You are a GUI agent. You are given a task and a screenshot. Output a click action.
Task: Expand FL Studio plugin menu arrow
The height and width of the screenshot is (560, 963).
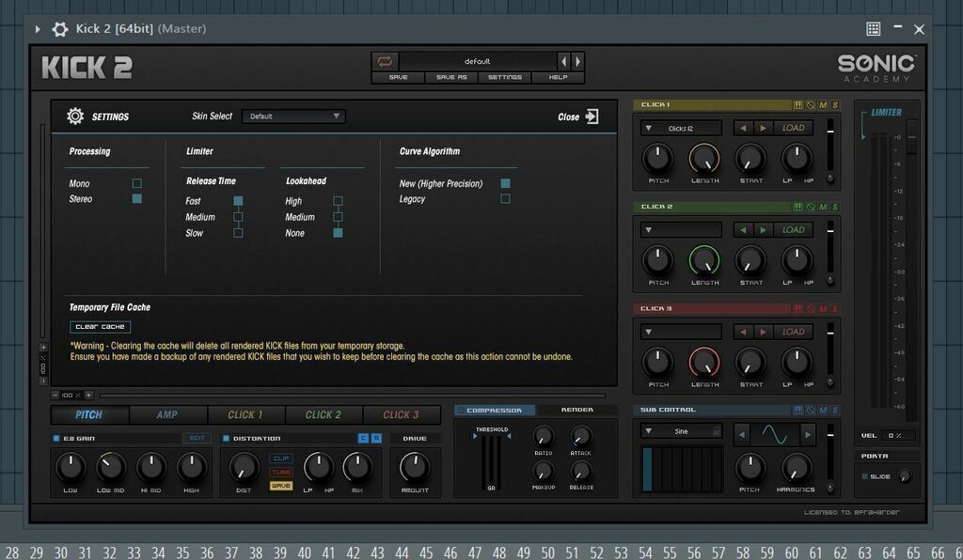(38, 29)
